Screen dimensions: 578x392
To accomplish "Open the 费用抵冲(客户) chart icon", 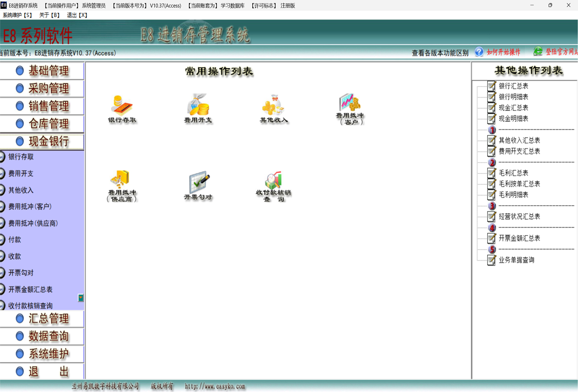I will pyautogui.click(x=349, y=103).
